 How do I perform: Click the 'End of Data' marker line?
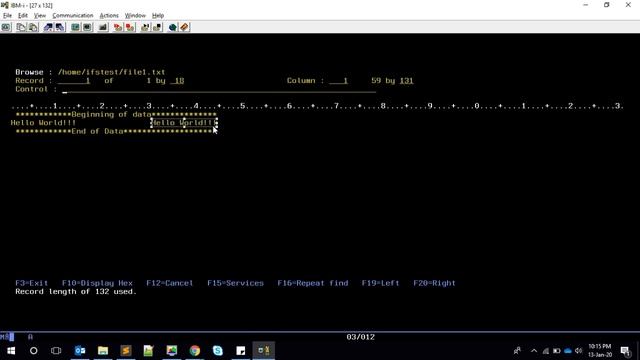coord(114,131)
